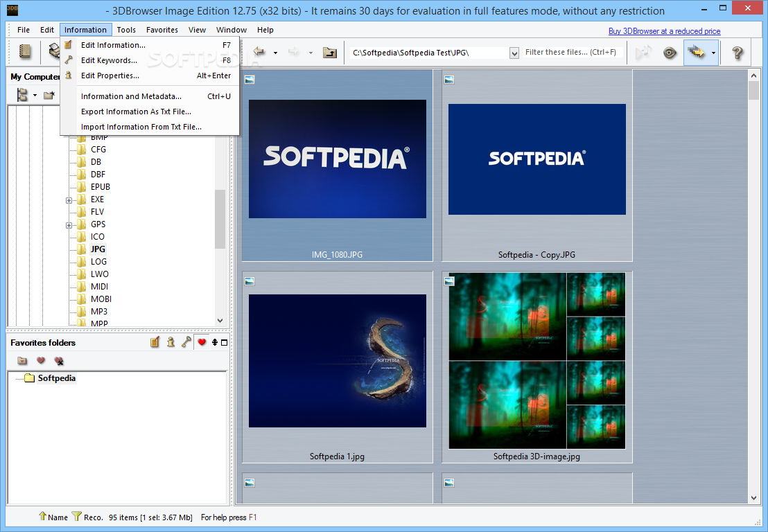
Task: Open dropdown beside folder tree view icon
Action: 35,95
